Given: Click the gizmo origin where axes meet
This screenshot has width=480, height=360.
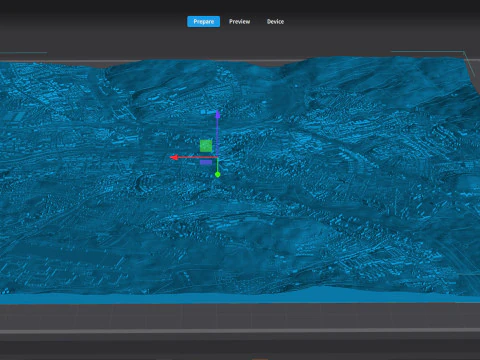Looking at the screenshot, I should (218, 157).
